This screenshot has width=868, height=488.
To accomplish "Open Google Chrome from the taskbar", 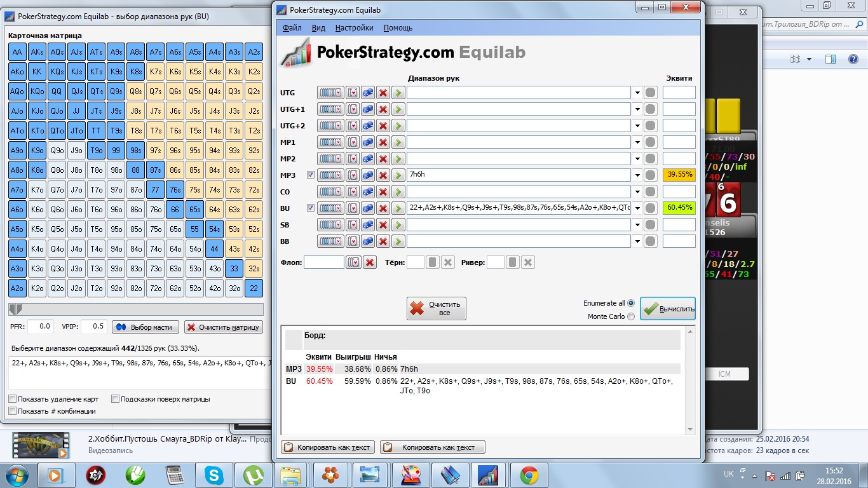I will [x=529, y=475].
